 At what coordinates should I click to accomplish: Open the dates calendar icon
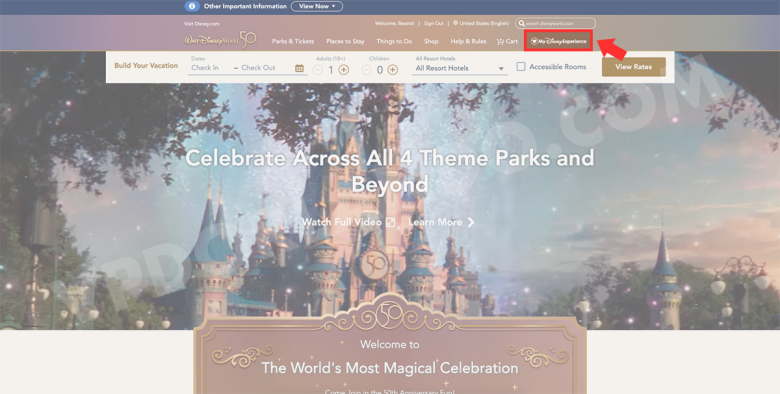pyautogui.click(x=299, y=69)
